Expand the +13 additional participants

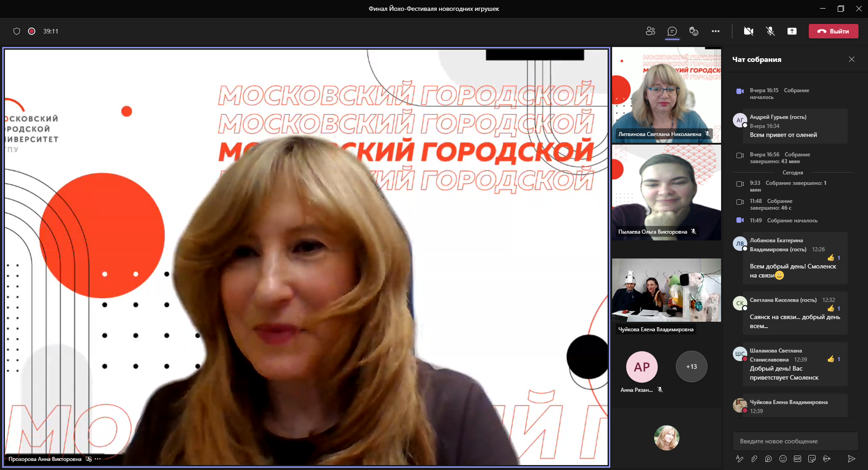pyautogui.click(x=691, y=367)
